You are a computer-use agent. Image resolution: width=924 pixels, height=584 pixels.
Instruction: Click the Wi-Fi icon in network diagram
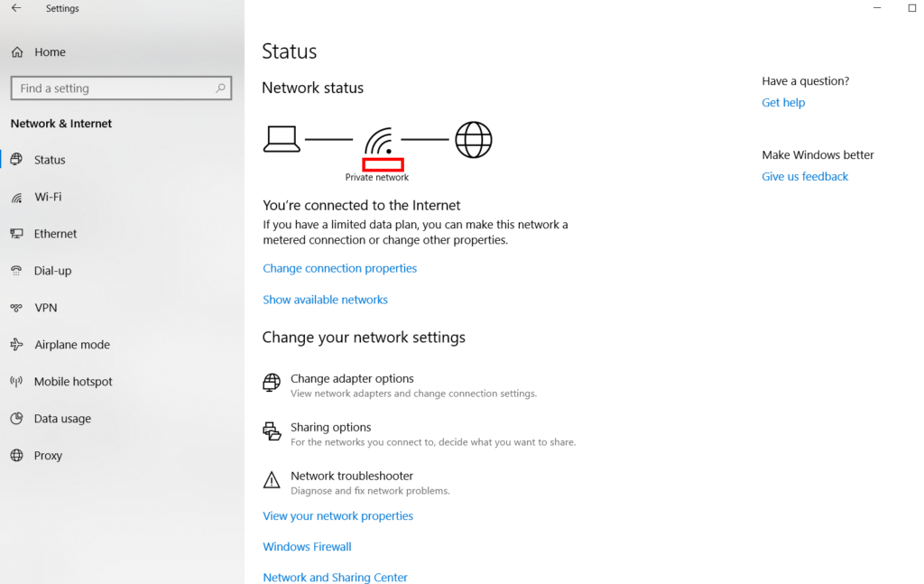pyautogui.click(x=378, y=140)
